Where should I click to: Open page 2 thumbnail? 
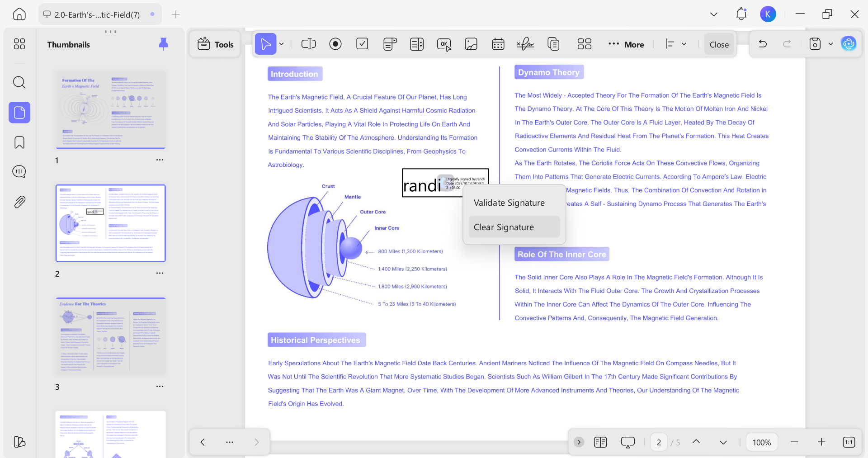[111, 223]
